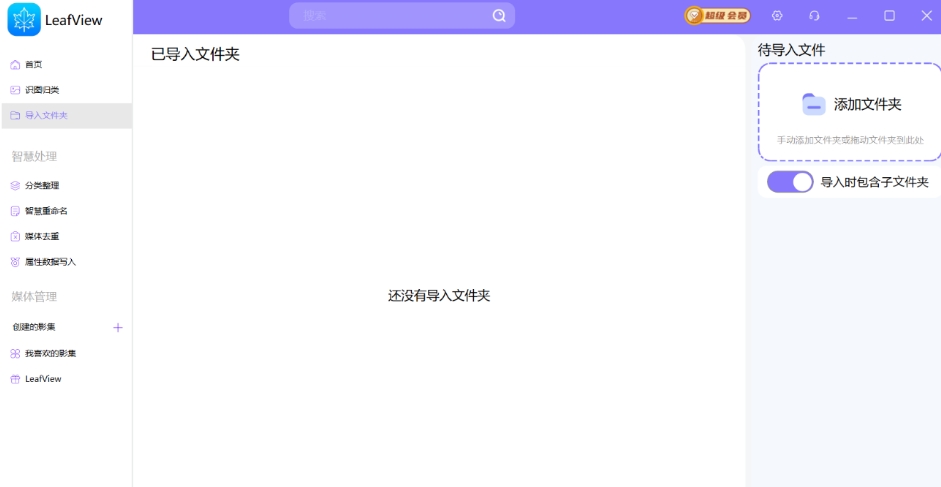This screenshot has height=487, width=941.
Task: Click the home (首页) house icon
Action: 16,65
